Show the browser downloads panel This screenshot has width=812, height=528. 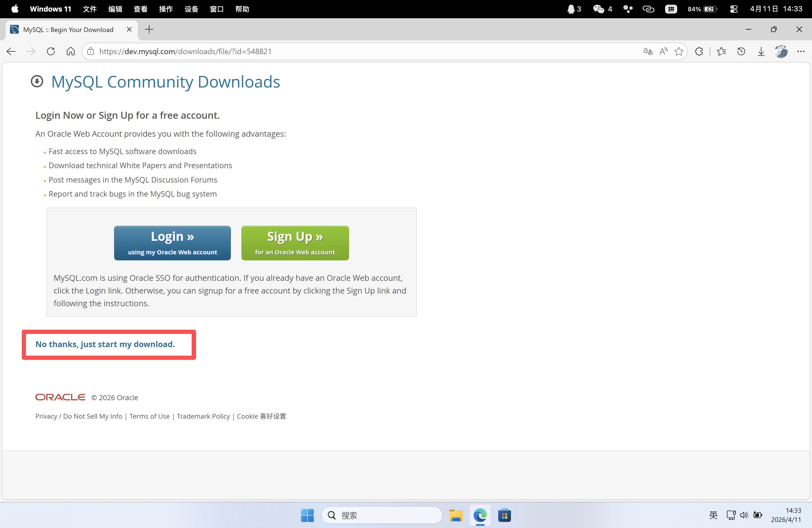coord(761,52)
